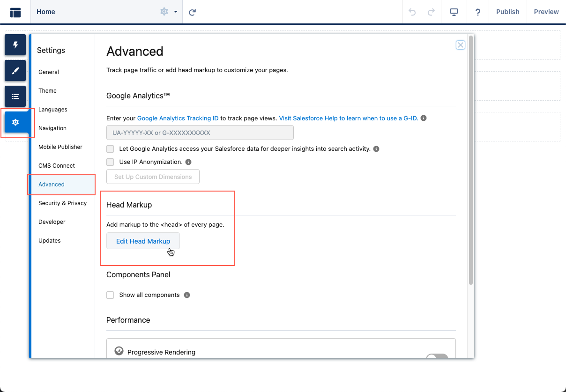Click the Edit Head Markup button
566x392 pixels.
[143, 241]
